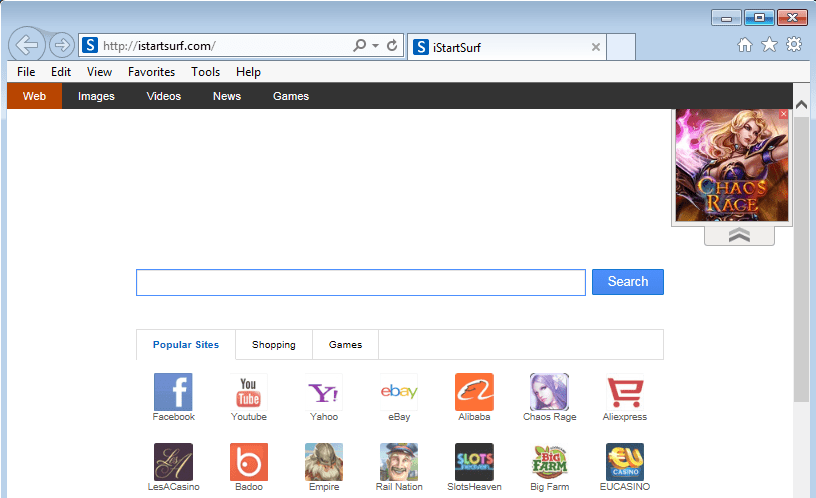The image size is (816, 498).
Task: Switch to Images search tab
Action: (x=96, y=96)
